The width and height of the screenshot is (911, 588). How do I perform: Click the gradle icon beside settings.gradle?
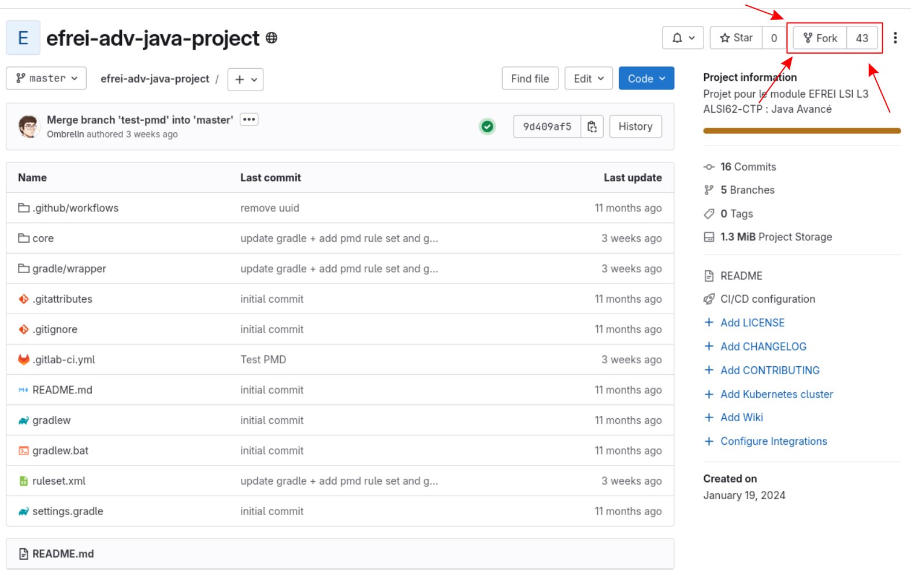(24, 511)
